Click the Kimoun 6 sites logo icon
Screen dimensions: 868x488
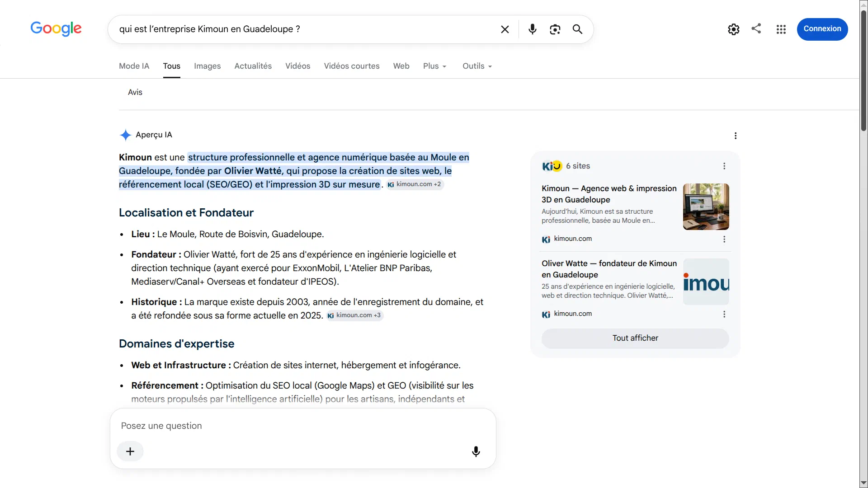[x=552, y=166]
